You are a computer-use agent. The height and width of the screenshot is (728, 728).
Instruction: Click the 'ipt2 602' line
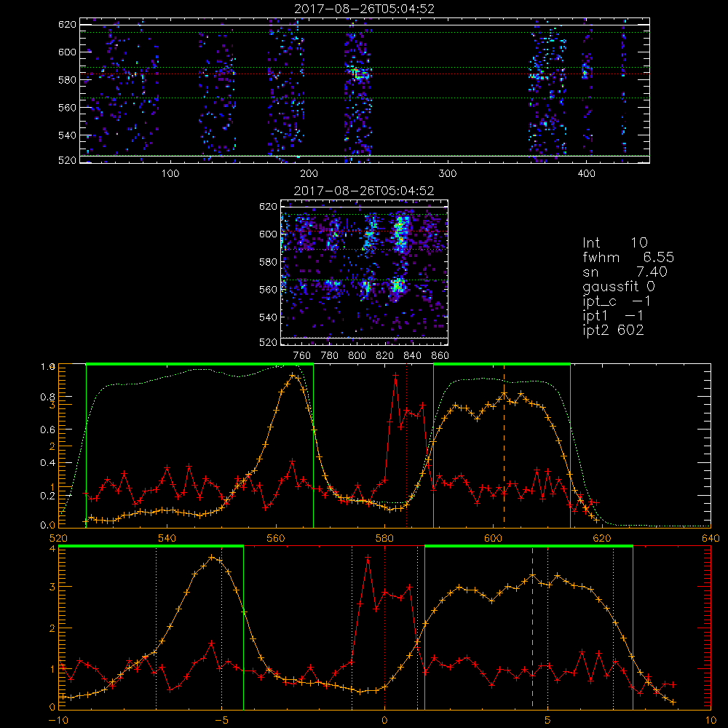[613, 330]
